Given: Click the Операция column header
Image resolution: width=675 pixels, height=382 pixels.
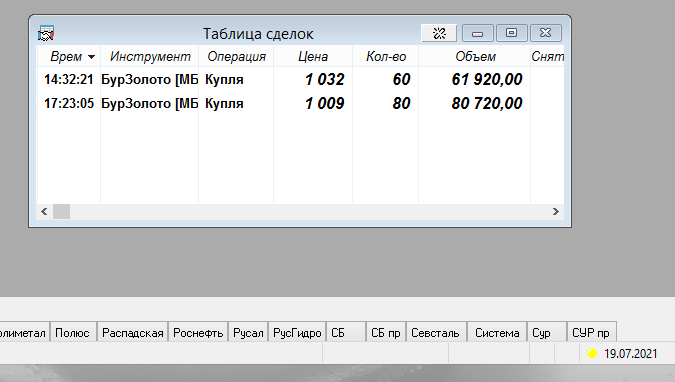Looking at the screenshot, I should click(236, 56).
